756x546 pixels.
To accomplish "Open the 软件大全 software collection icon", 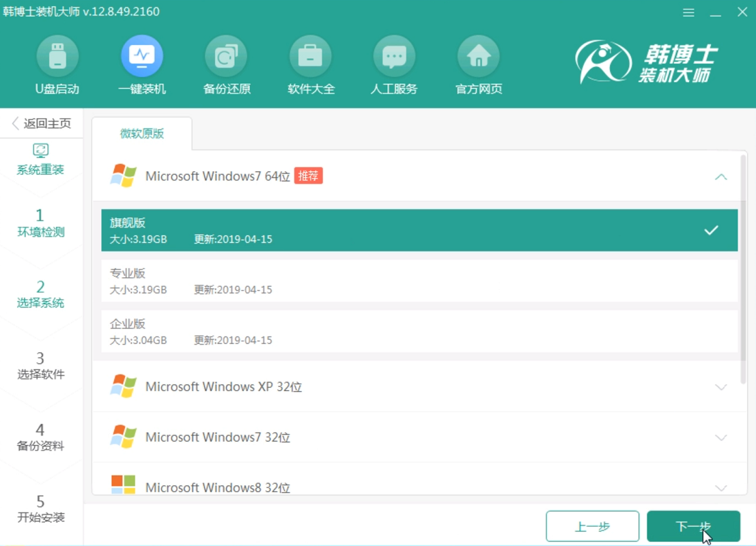I will tap(311, 56).
